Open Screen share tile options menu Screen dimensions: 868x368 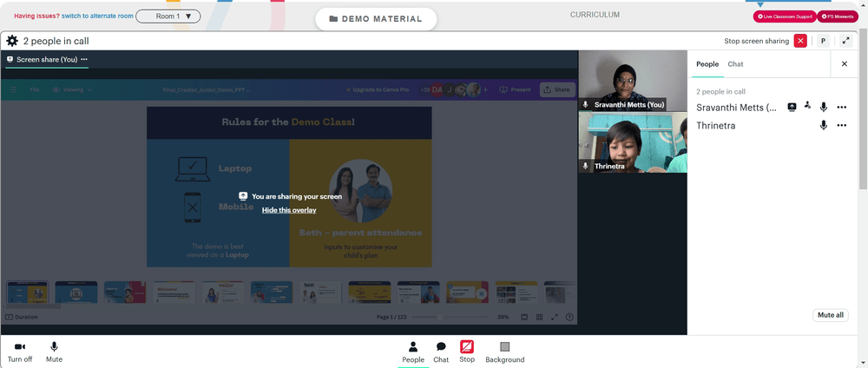pyautogui.click(x=84, y=59)
